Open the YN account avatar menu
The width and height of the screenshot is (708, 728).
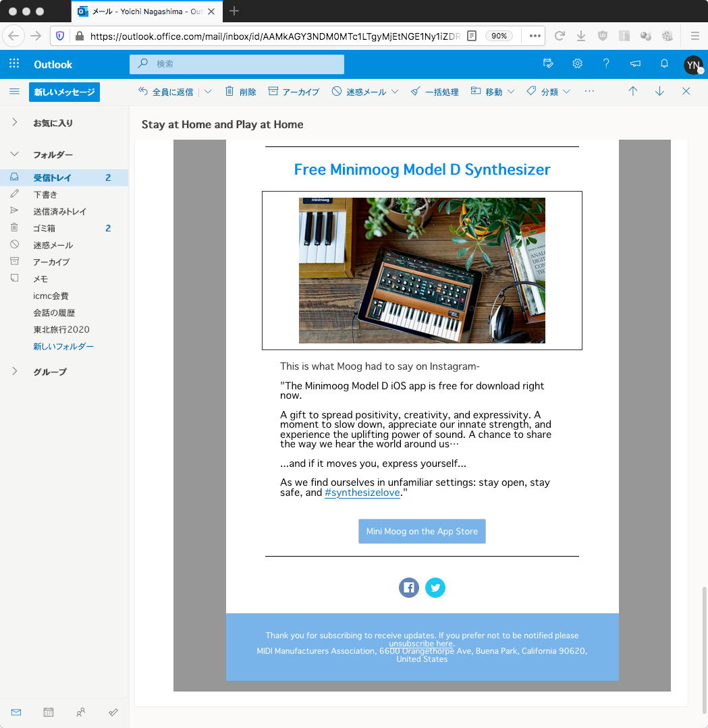click(693, 65)
